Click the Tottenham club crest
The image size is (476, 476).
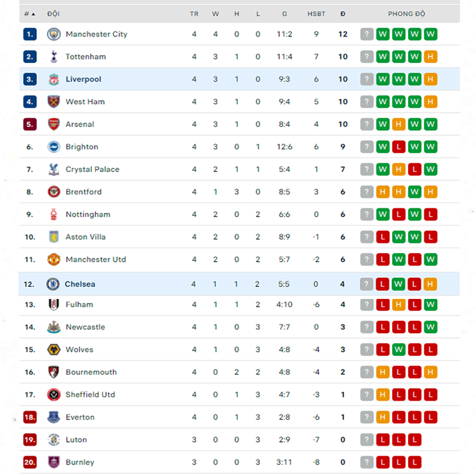[54, 56]
